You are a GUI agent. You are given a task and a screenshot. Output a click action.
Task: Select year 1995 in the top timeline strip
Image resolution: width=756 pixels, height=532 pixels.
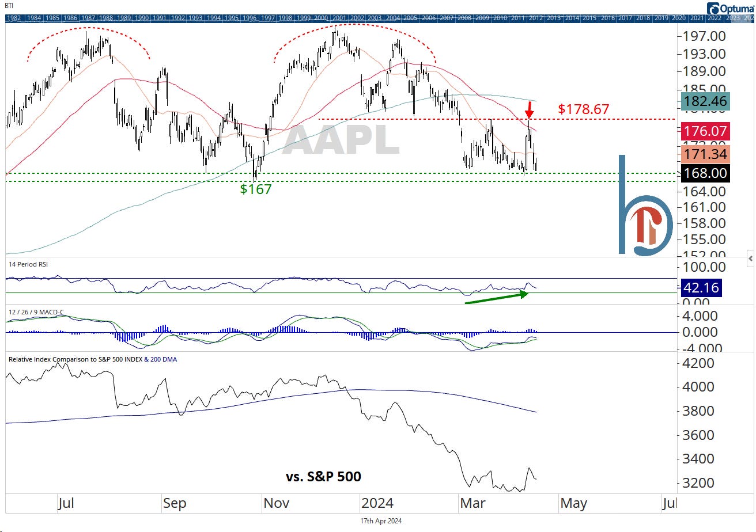(232, 18)
